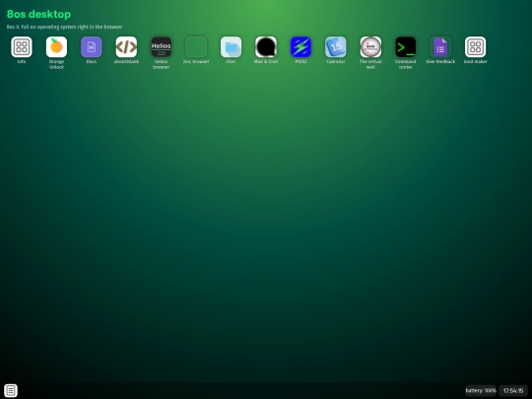This screenshot has width=532, height=399.
Task: Click the desktop subtitle text
Action: (x=64, y=27)
